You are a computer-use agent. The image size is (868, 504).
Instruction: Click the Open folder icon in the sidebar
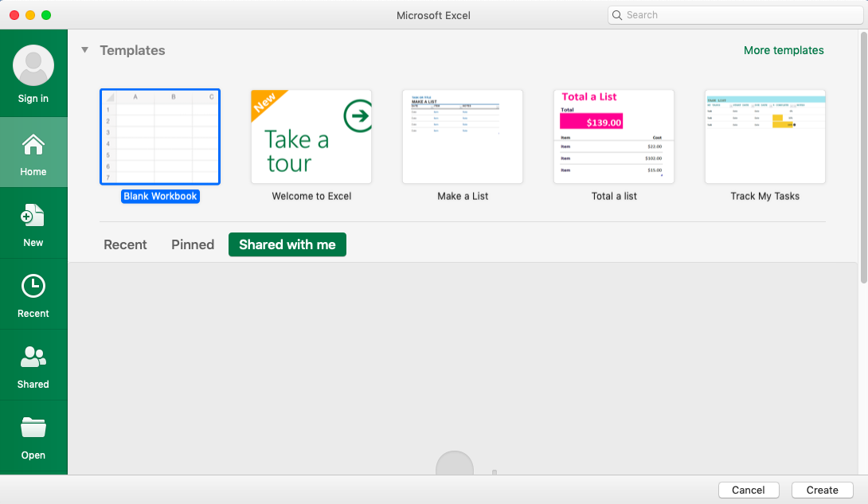(x=33, y=428)
